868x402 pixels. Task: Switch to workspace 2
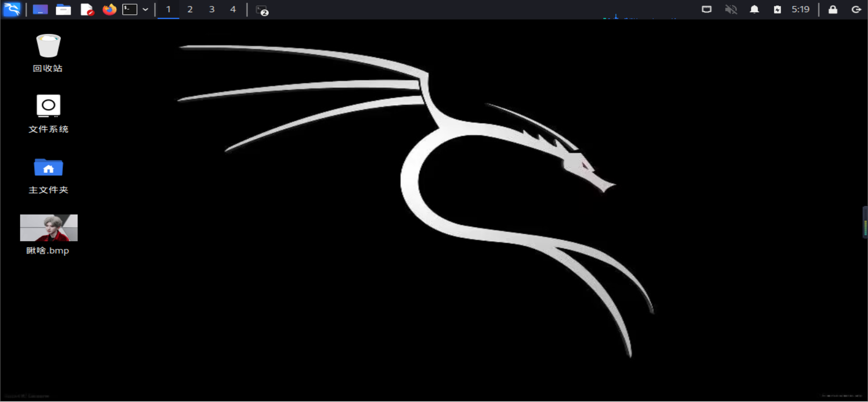pos(190,9)
